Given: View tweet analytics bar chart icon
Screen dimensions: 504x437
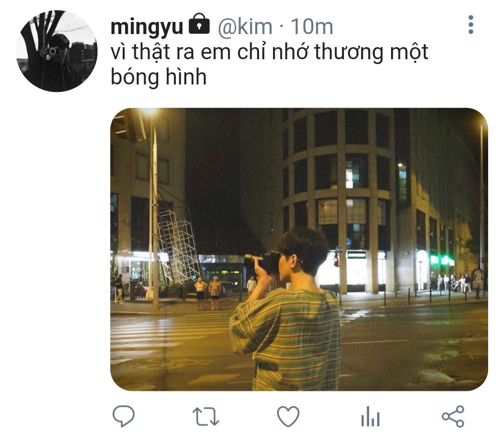Looking at the screenshot, I should click(x=370, y=416).
